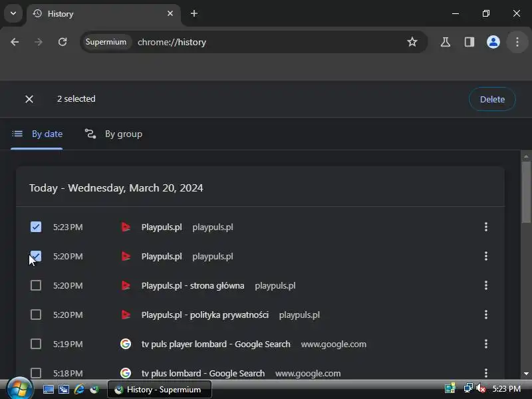The width and height of the screenshot is (532, 399).
Task: Select the History tab
Action: tap(104, 14)
